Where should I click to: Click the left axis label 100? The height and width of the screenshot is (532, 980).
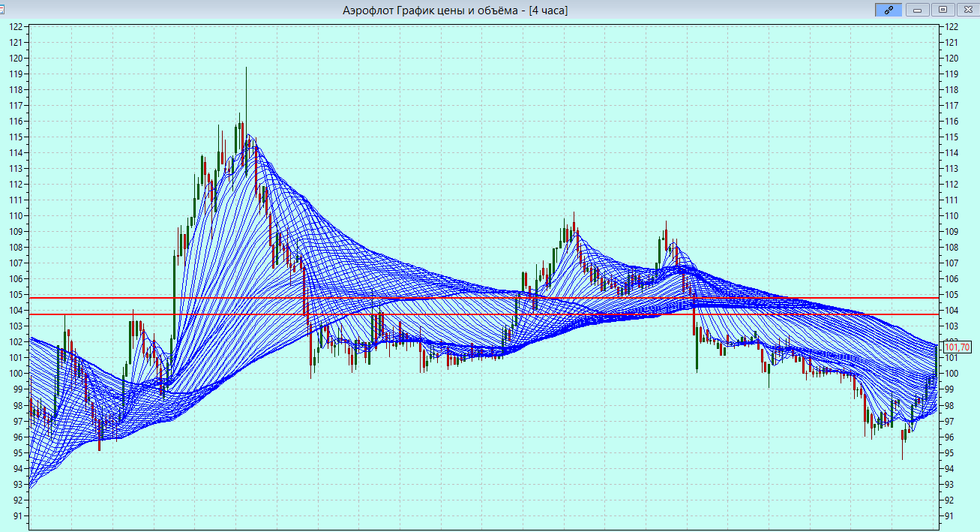point(16,374)
